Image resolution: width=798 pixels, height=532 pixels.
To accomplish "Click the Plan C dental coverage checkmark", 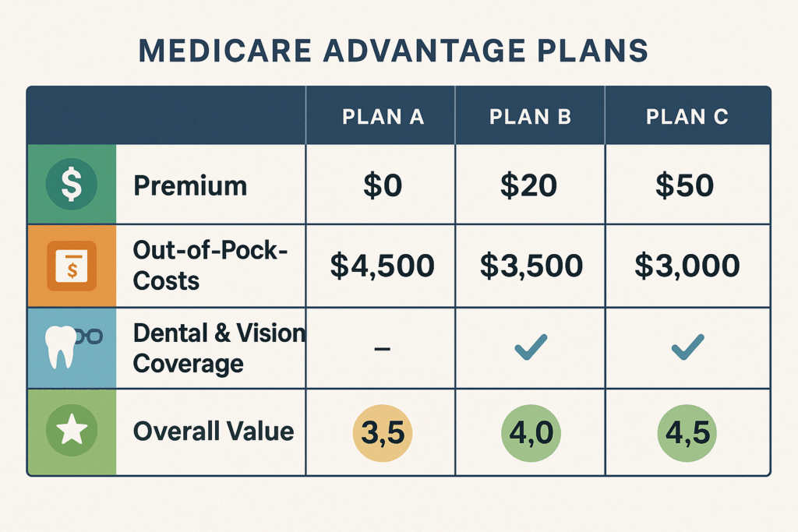I will pyautogui.click(x=687, y=347).
